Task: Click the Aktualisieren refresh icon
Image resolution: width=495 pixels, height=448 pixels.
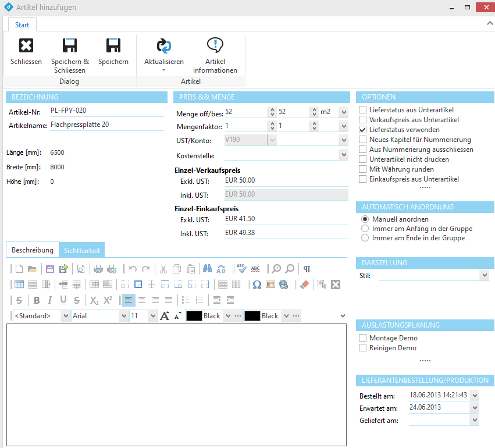Action: pyautogui.click(x=163, y=46)
